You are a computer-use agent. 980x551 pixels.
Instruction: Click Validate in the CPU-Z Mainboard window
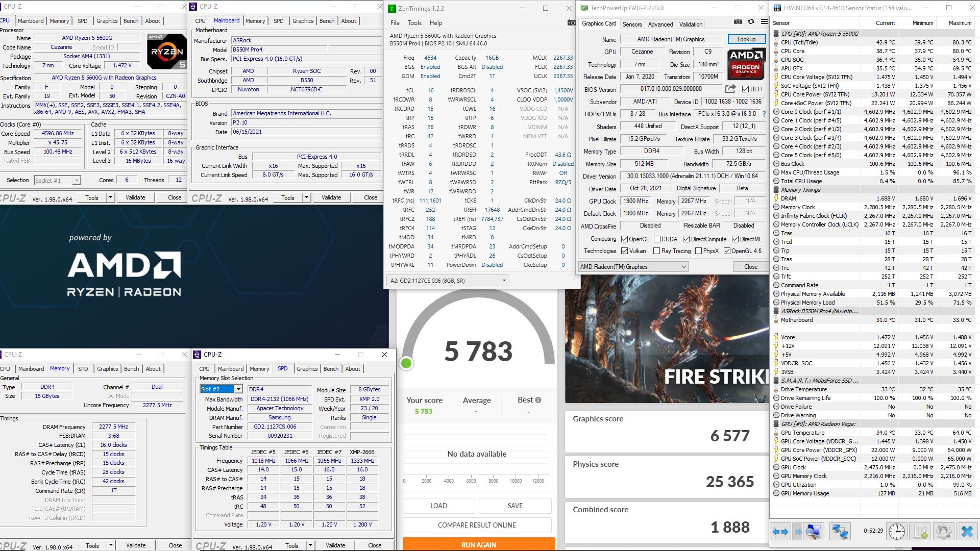point(331,197)
